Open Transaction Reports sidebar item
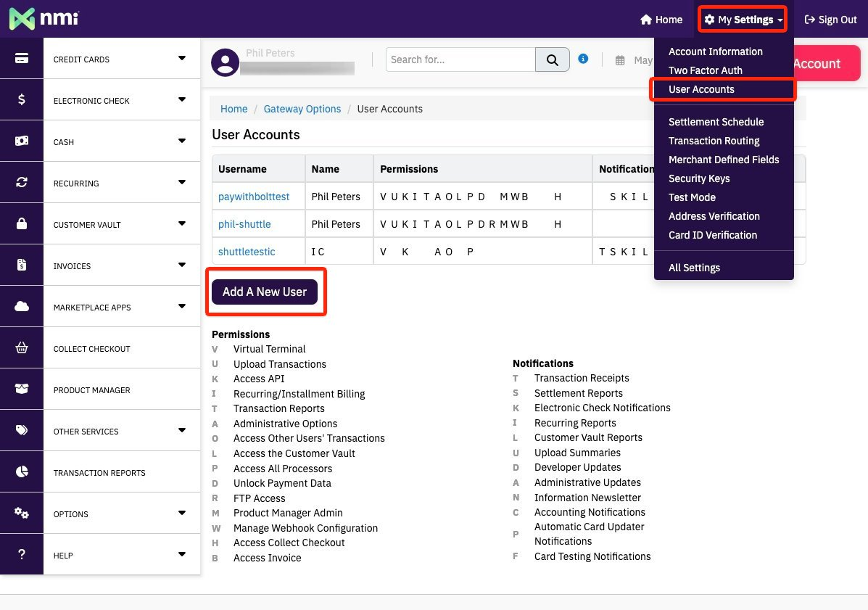Image resolution: width=868 pixels, height=610 pixels. click(x=122, y=472)
